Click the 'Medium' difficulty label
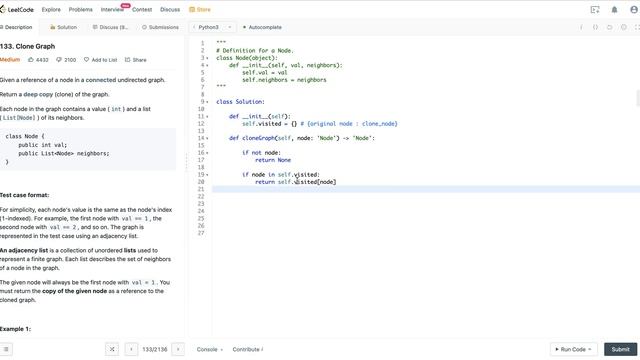 (x=10, y=60)
